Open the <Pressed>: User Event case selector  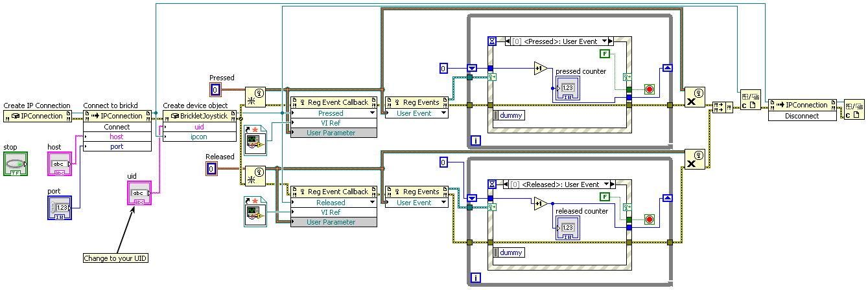[x=559, y=41]
